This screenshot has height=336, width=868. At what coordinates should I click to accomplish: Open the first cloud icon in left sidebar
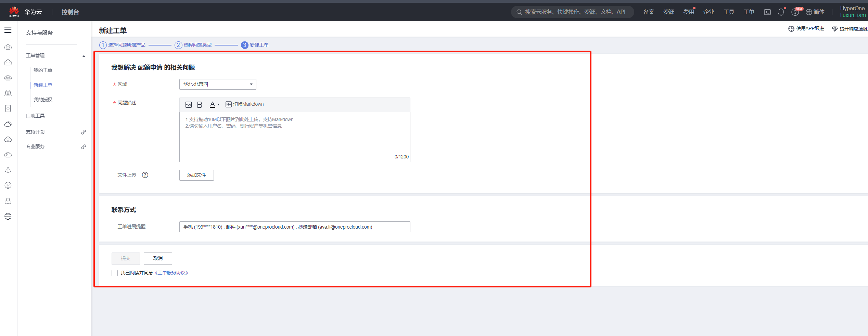[x=8, y=47]
